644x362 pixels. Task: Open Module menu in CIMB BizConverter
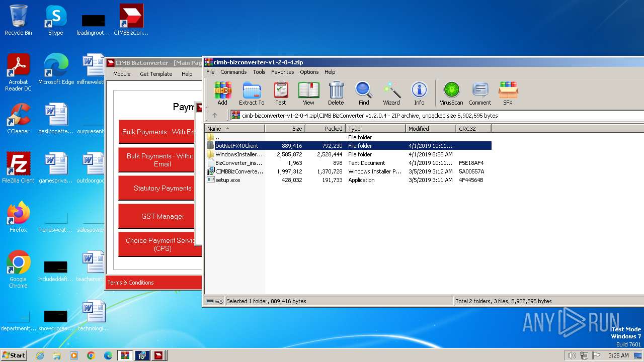[122, 74]
